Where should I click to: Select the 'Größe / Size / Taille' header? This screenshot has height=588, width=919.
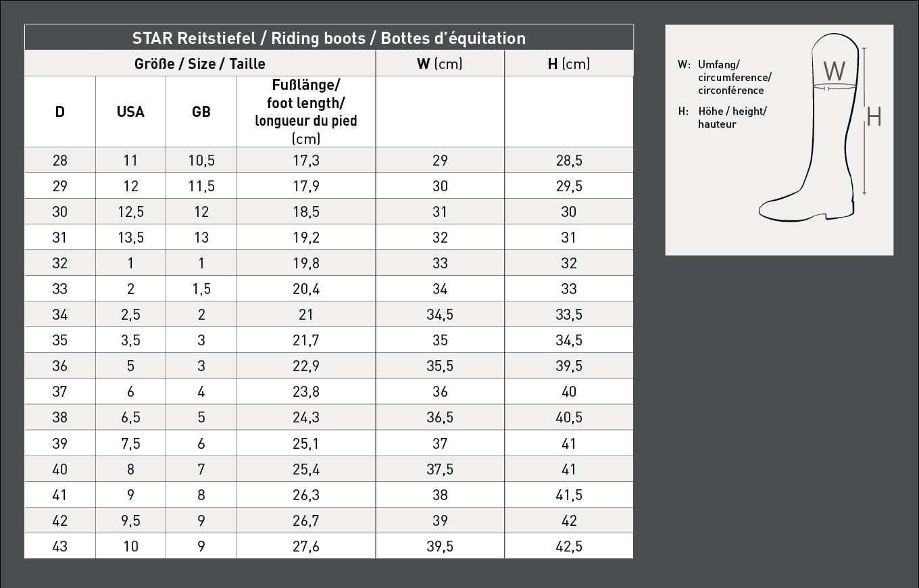pos(200,64)
